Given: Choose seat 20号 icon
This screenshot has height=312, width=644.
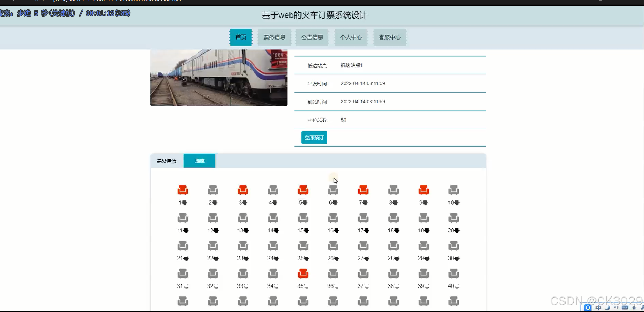Looking at the screenshot, I should click(x=454, y=218).
